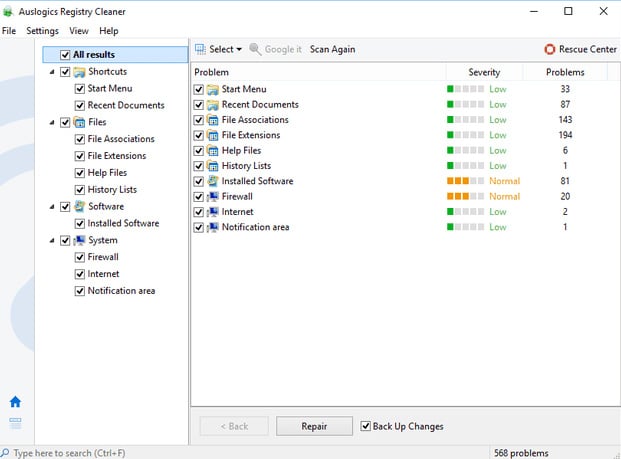The width and height of the screenshot is (621, 459).
Task: Open the View menu
Action: tap(79, 31)
